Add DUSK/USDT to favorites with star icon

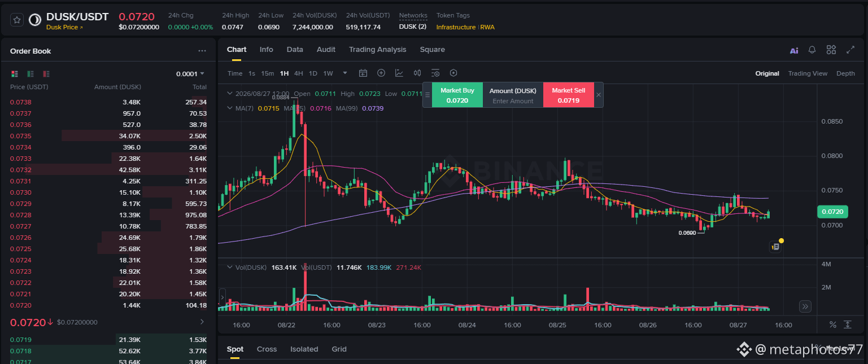point(18,20)
